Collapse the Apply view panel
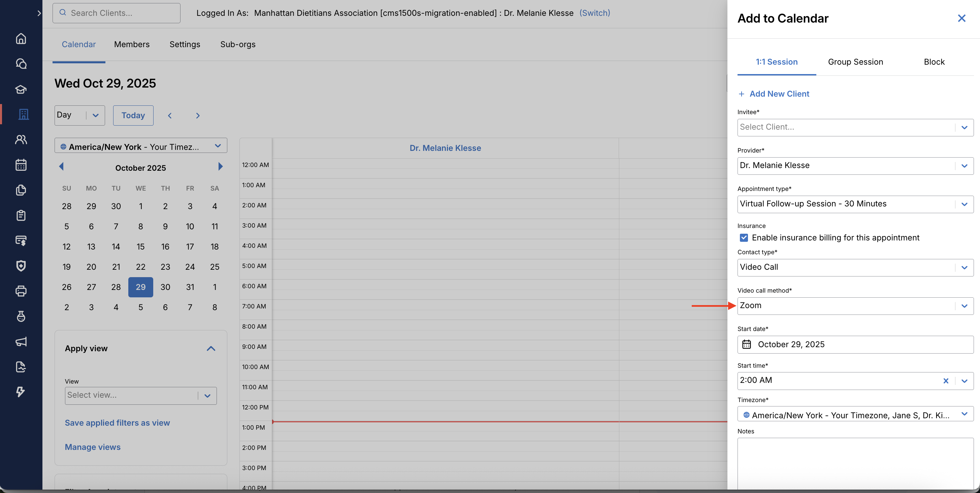 pos(211,349)
